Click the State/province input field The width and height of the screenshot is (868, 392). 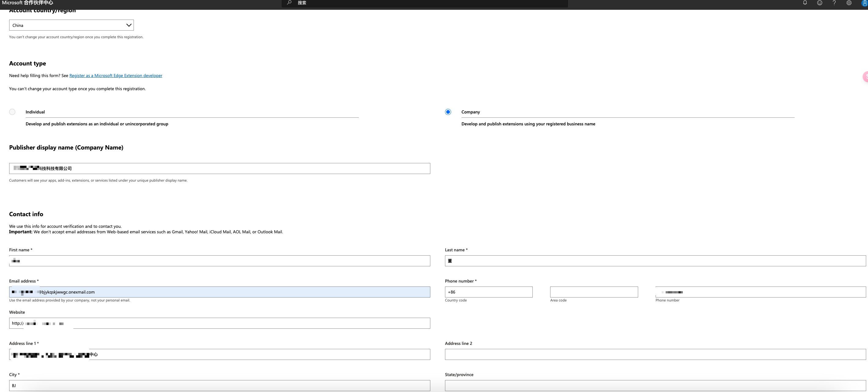(655, 386)
